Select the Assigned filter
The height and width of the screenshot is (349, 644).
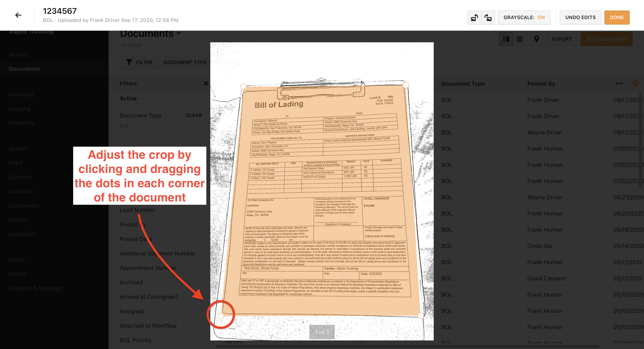click(132, 311)
